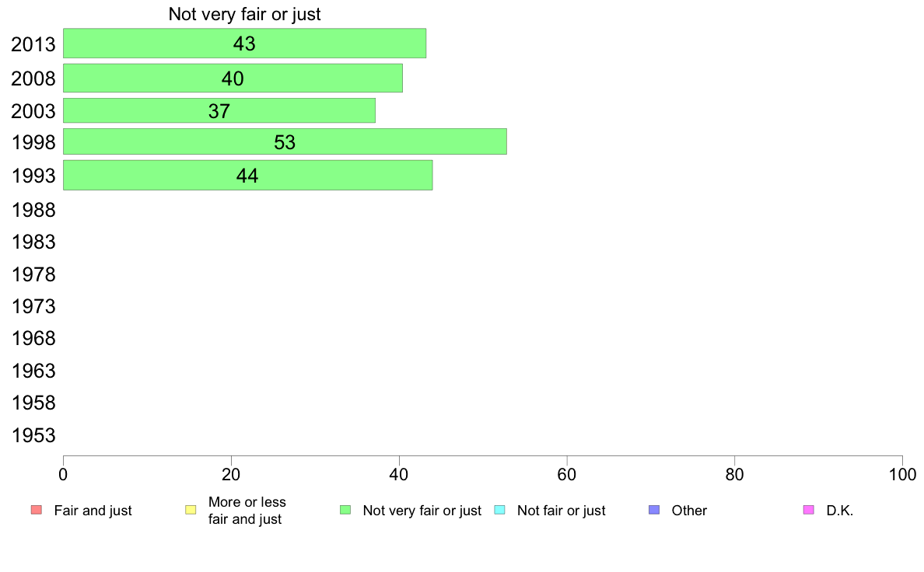The image size is (924, 572).
Task: Click the 1988 year axis label
Action: [x=33, y=211]
